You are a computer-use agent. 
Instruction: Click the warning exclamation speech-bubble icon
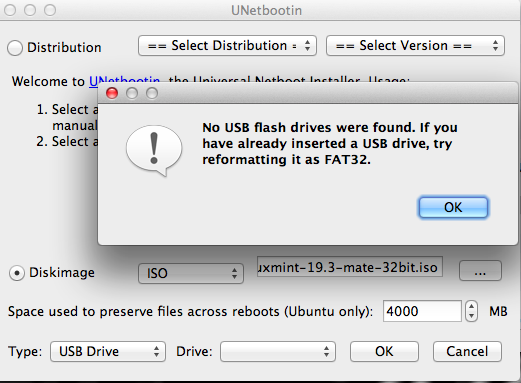pyautogui.click(x=154, y=151)
